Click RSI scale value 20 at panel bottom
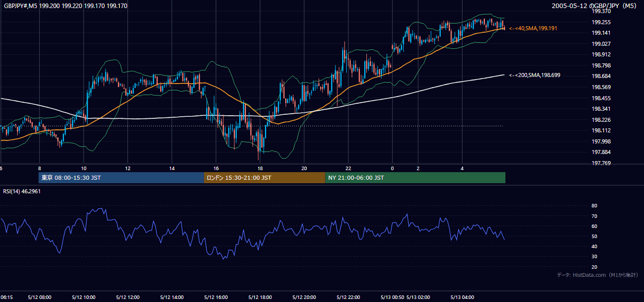 594,267
